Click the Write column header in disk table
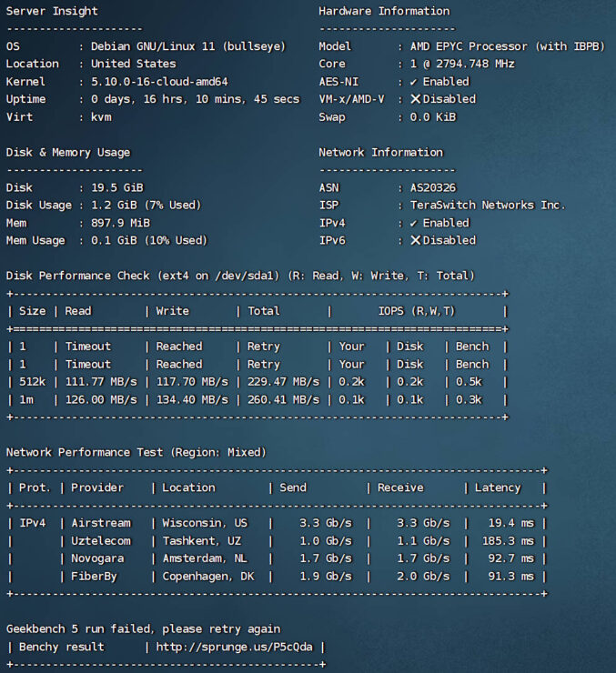 (x=172, y=311)
